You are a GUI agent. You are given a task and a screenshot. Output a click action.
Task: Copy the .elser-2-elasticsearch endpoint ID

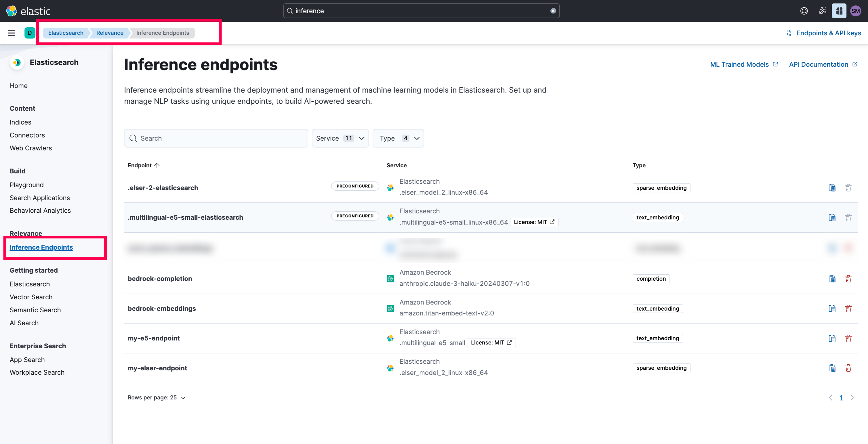tap(832, 188)
